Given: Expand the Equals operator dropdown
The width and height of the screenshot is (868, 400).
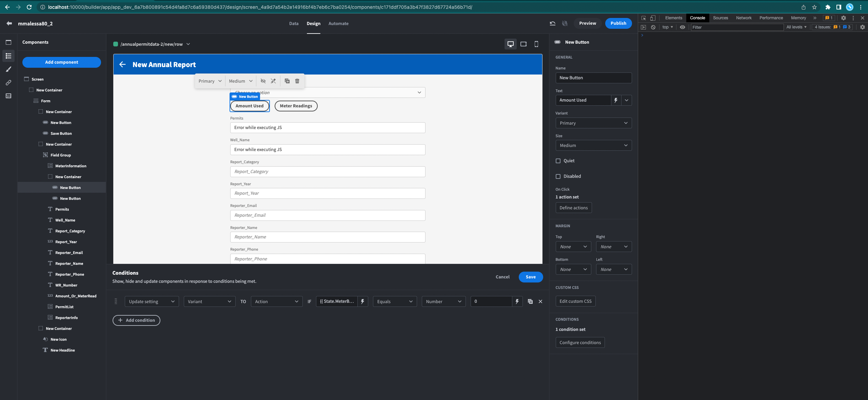Looking at the screenshot, I should coord(395,301).
